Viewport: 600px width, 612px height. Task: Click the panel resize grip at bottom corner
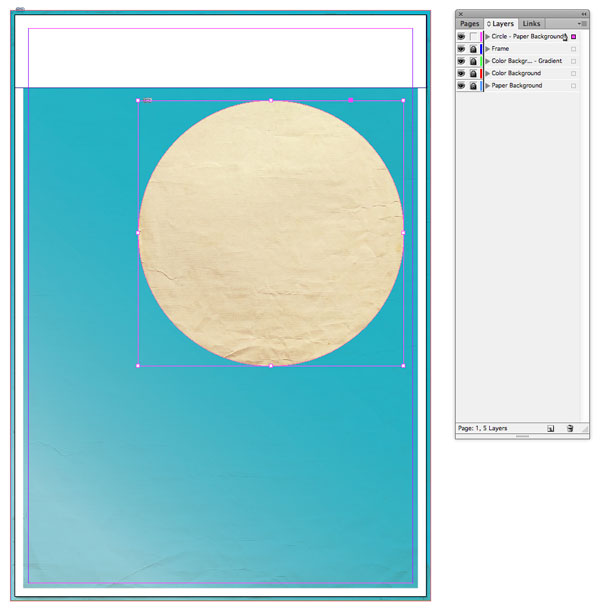pyautogui.click(x=584, y=429)
